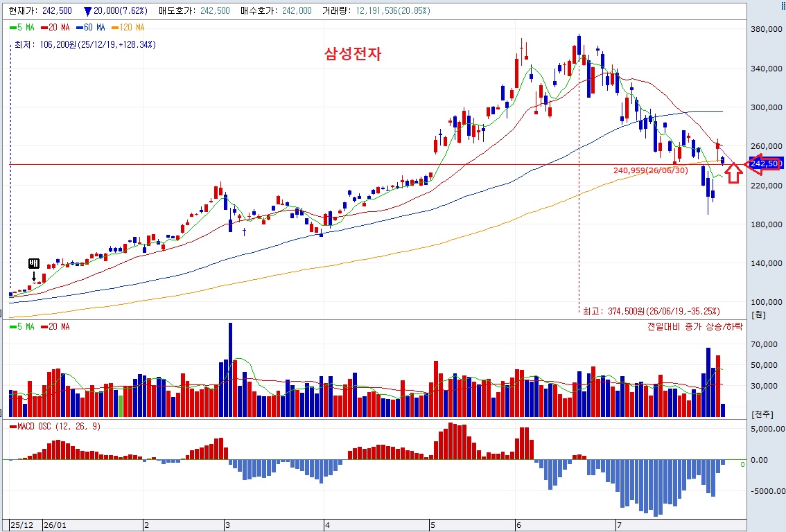
Task: Click '70,000' on the volume axis
Action: (764, 344)
